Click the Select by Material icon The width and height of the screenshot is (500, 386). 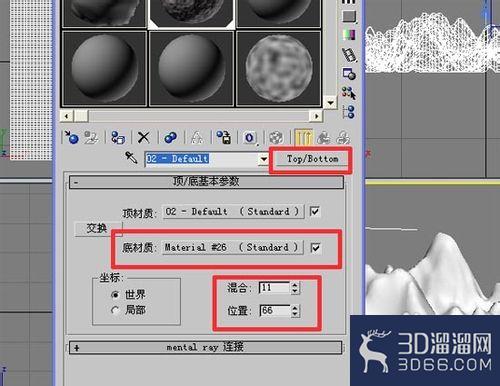click(x=349, y=93)
